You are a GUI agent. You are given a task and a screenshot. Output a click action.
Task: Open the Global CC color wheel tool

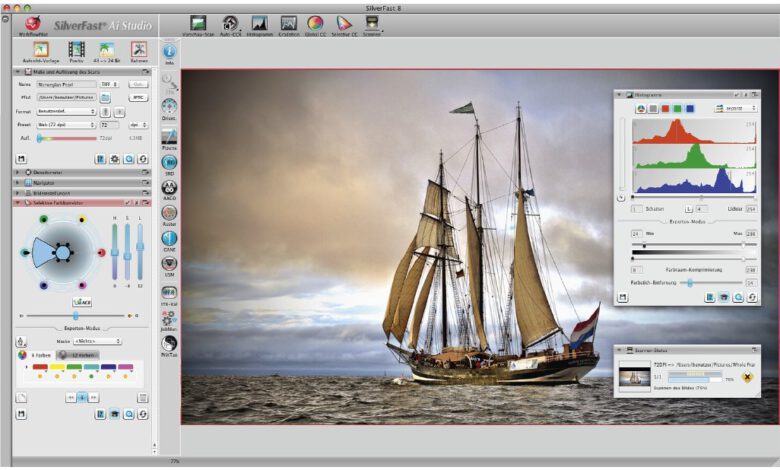pyautogui.click(x=315, y=22)
